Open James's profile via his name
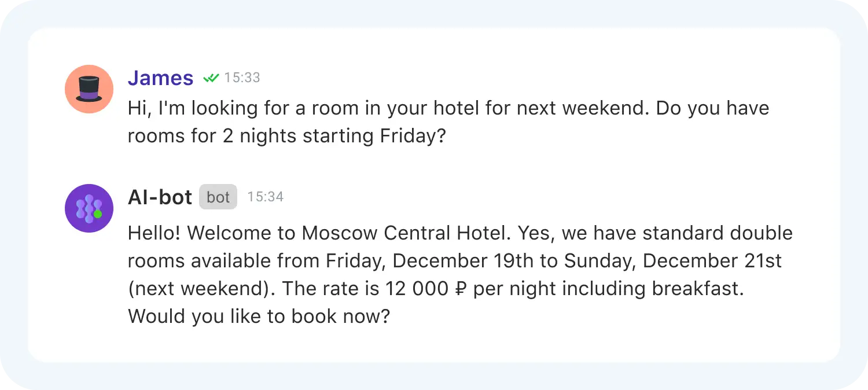The width and height of the screenshot is (868, 390). (160, 78)
